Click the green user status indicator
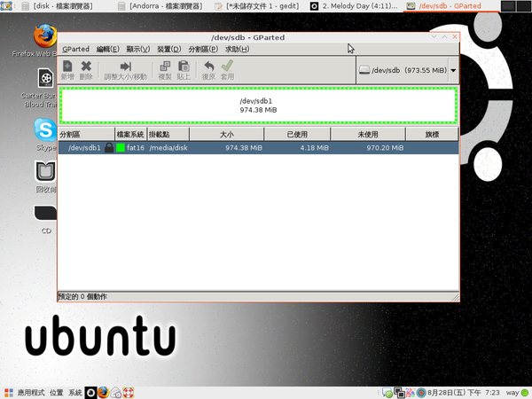532x399 pixels. 525,393
